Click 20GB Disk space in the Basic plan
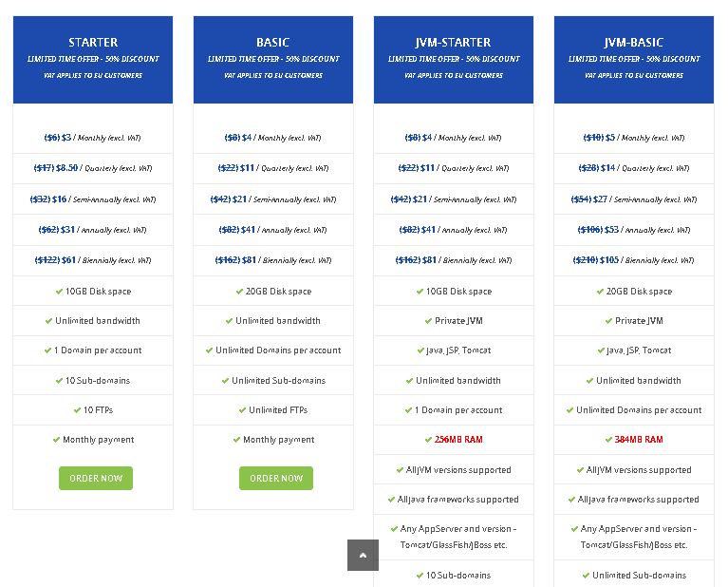The height and width of the screenshot is (587, 728). click(x=278, y=292)
